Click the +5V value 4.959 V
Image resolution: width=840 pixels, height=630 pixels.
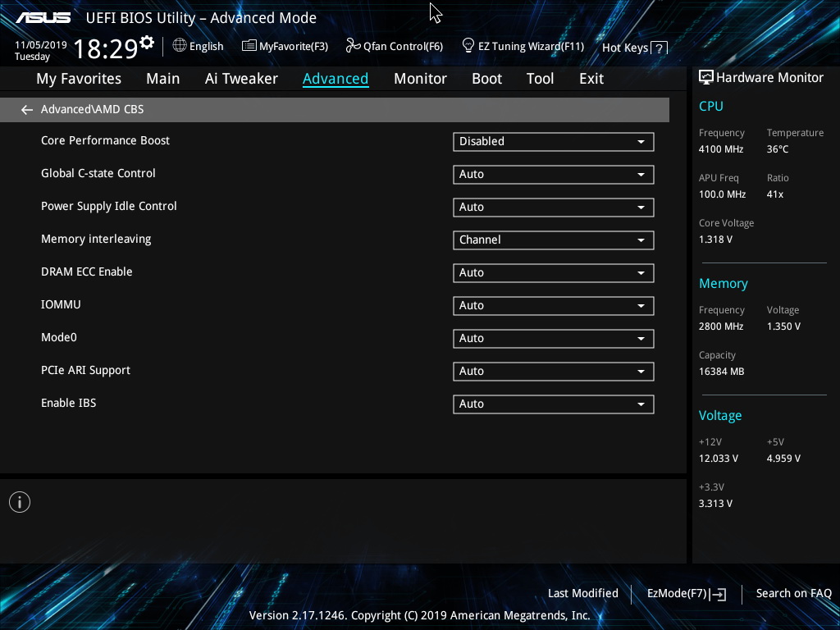point(783,459)
